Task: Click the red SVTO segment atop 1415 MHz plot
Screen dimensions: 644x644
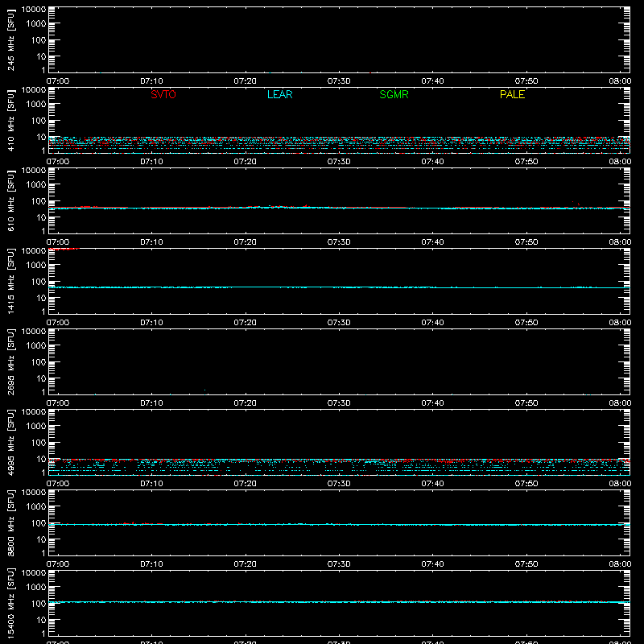Action: (64, 249)
